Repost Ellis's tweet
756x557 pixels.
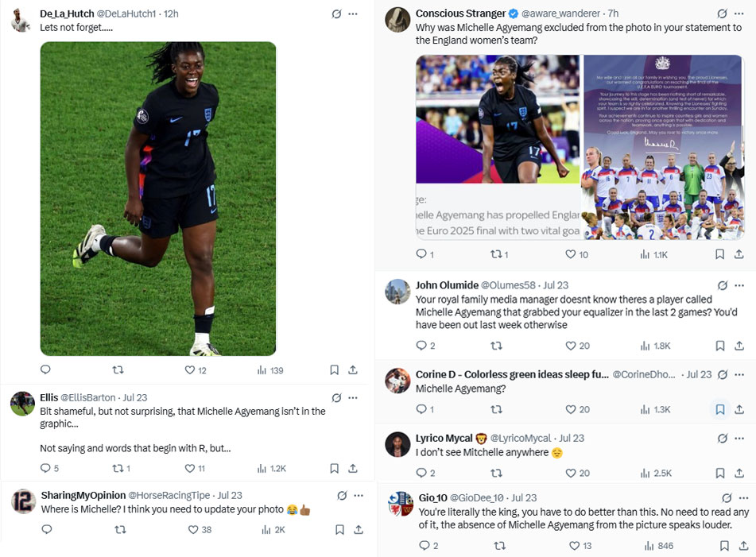pyautogui.click(x=117, y=469)
